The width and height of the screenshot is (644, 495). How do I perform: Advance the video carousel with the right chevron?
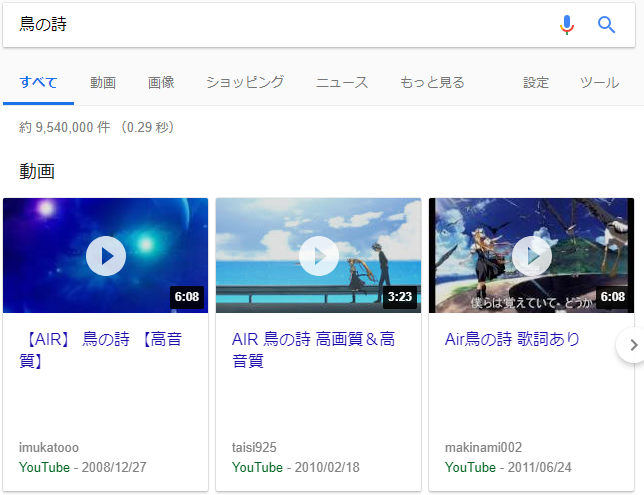pyautogui.click(x=633, y=345)
